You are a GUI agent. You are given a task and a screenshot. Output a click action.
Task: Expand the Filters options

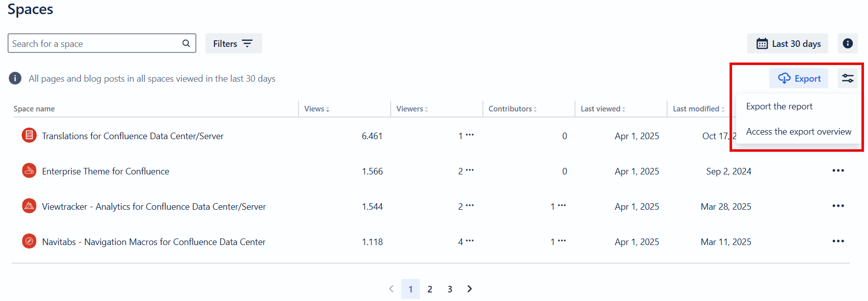pyautogui.click(x=233, y=44)
